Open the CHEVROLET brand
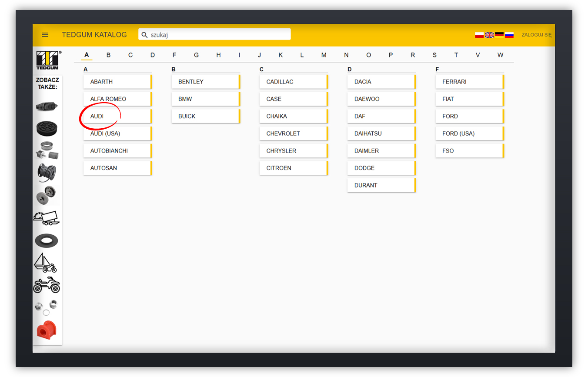Image resolution: width=588 pixels, height=377 pixels. click(x=294, y=133)
